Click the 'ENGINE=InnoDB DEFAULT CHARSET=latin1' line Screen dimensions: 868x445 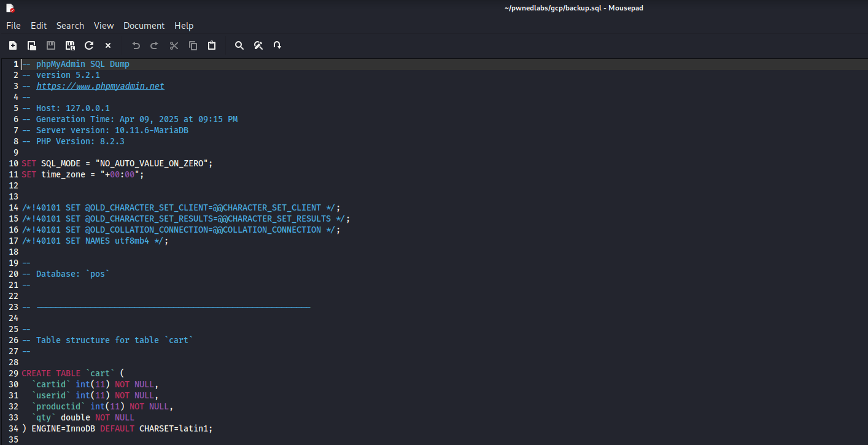click(x=117, y=428)
